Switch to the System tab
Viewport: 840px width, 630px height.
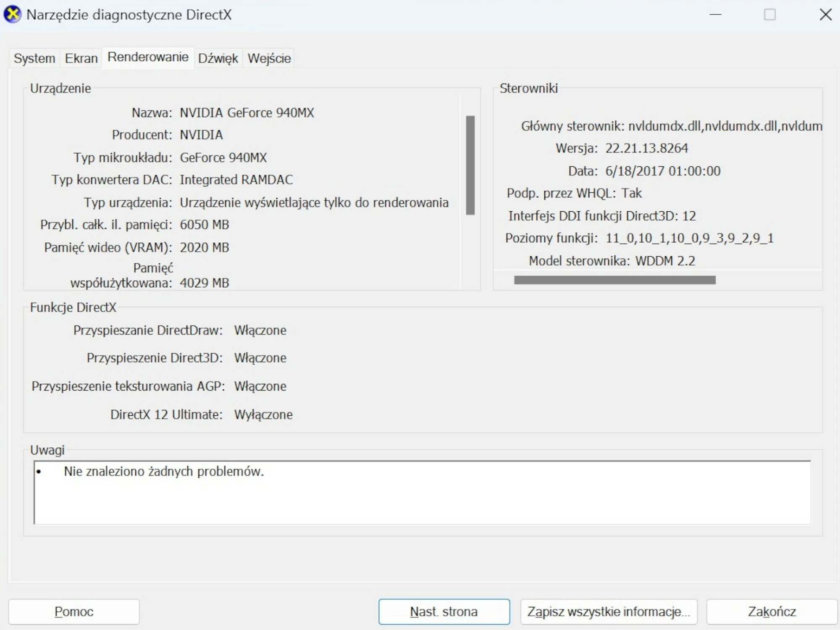(34, 58)
